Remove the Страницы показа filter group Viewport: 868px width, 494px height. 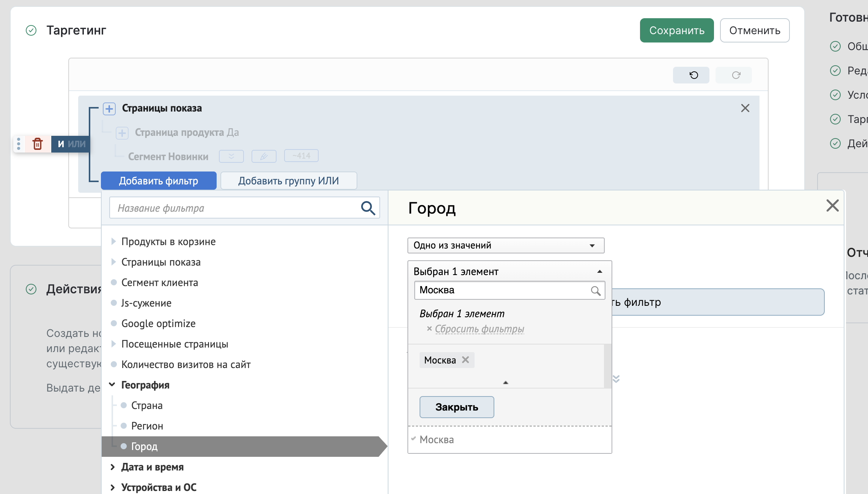(x=745, y=108)
